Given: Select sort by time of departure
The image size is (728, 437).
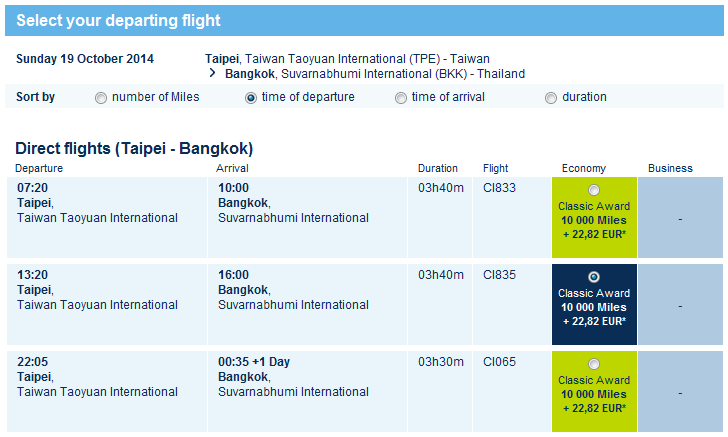Looking at the screenshot, I should coord(251,98).
